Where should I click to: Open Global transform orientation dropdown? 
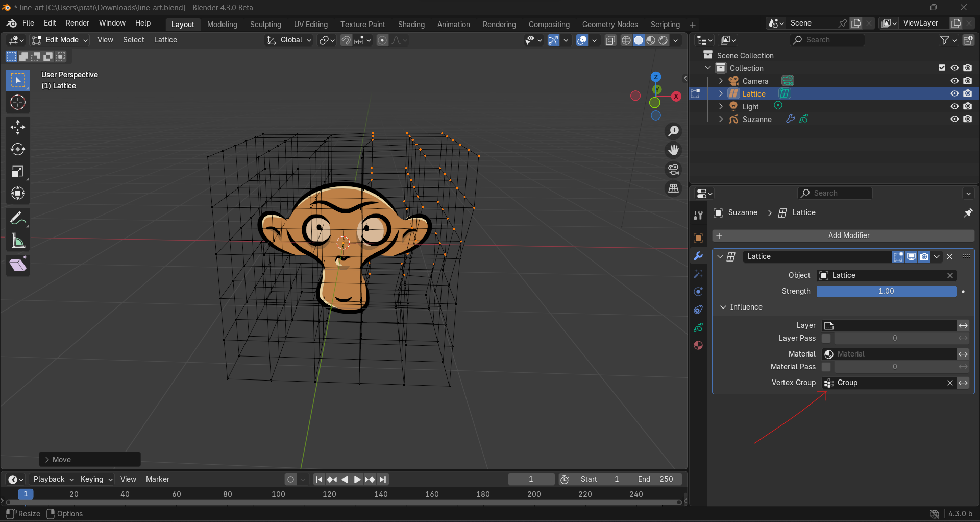coord(289,40)
